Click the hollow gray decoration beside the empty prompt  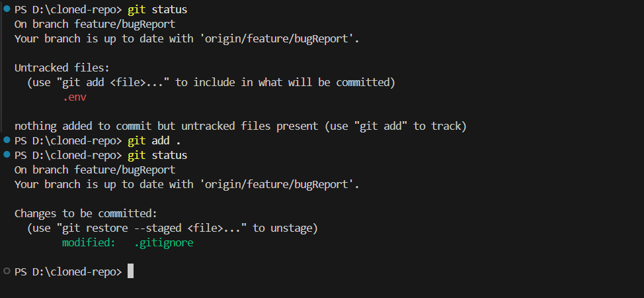coord(7,272)
